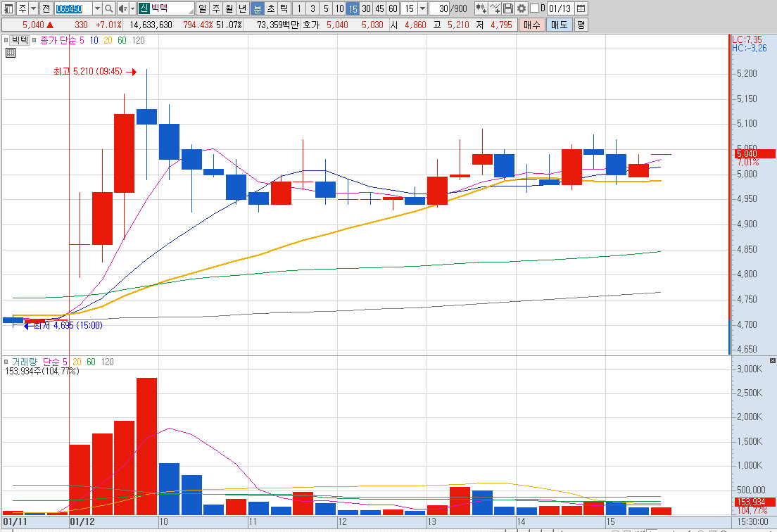
Task: Click the add indicator line icon
Action: pyautogui.click(x=495, y=8)
